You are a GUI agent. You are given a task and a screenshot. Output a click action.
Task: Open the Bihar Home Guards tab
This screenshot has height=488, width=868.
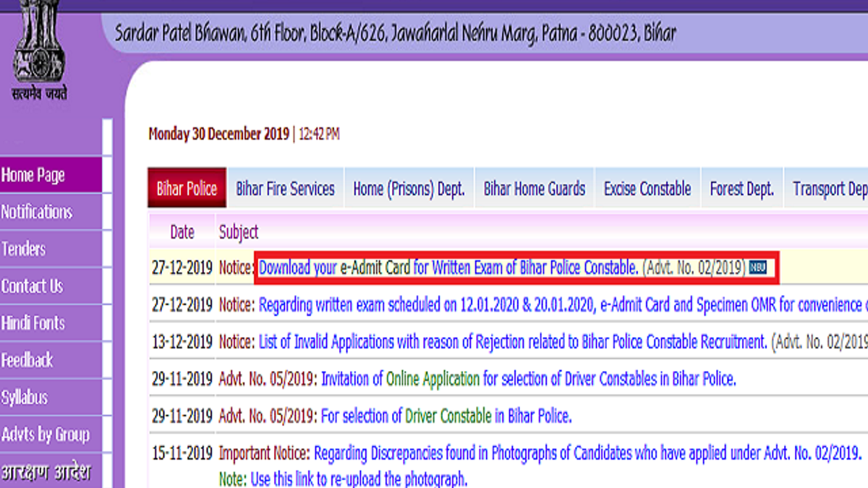534,189
